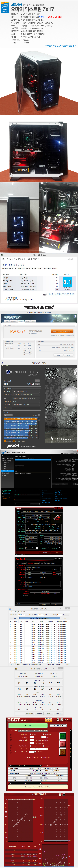This screenshot has height=868, width=78.
Task: Open the Ranking CPU dropdown in Cinebench
Action: (8, 415)
